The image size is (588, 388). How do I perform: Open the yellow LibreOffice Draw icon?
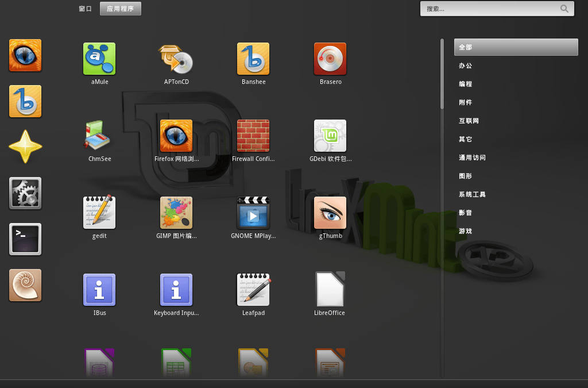[253, 363]
